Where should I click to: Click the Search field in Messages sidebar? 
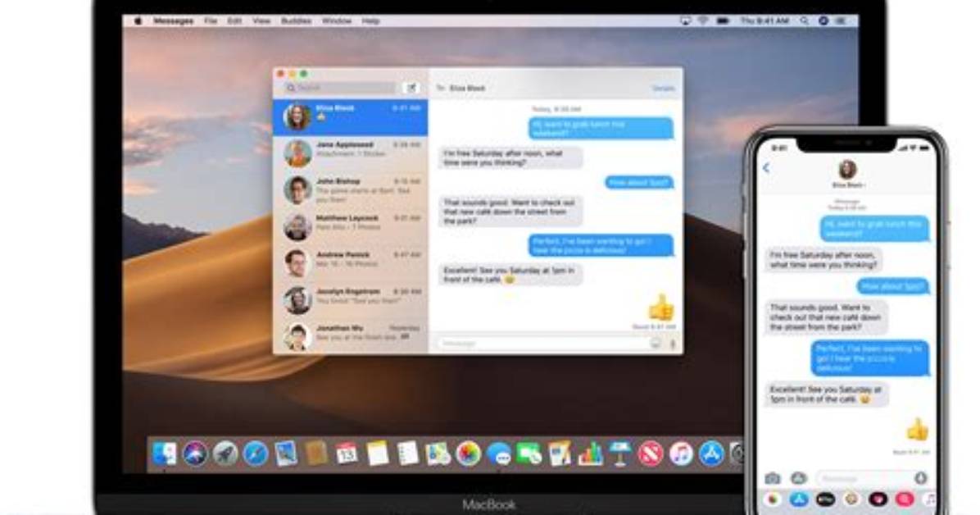(341, 89)
